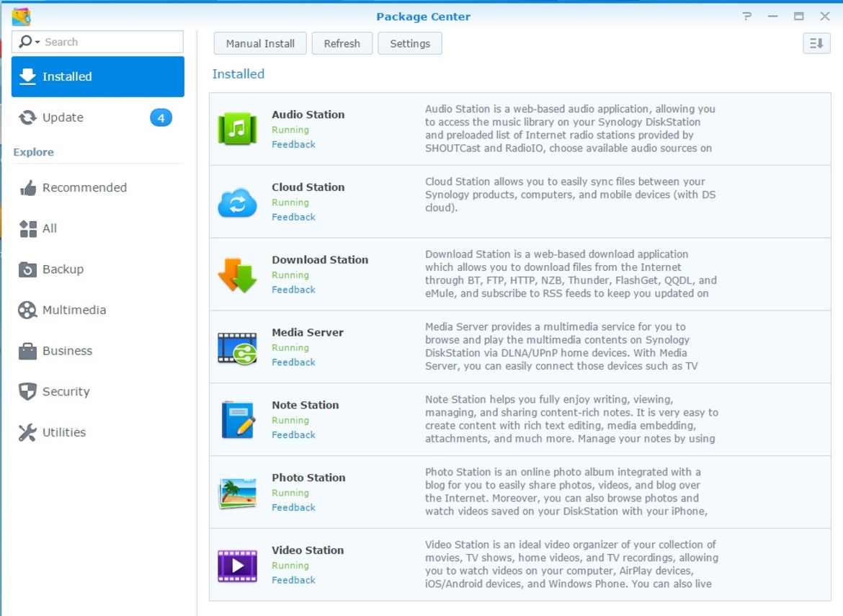Screen dimensions: 843x616
Task: Click Running status under Media Server
Action: [x=290, y=348]
